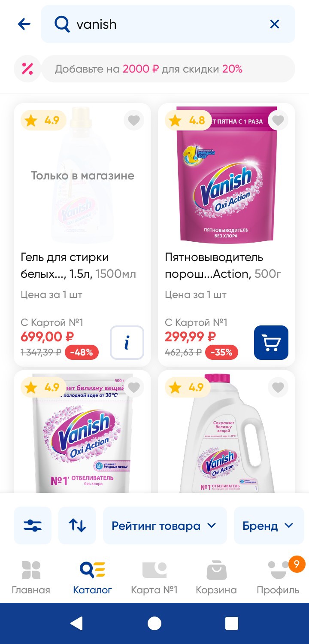Image resolution: width=309 pixels, height=644 pixels.
Task: Open the 2000 ₽ discount banner
Action: (168, 69)
